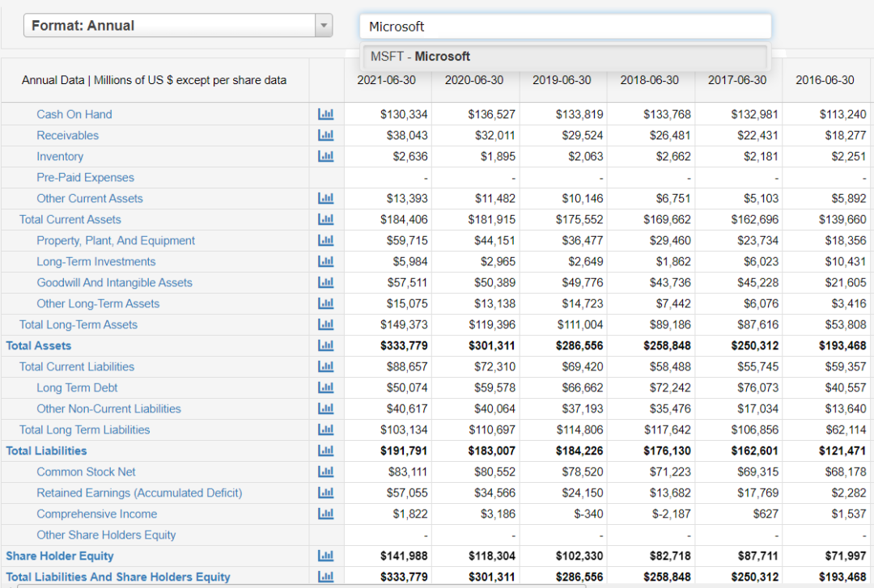Open chart icon for Receivables row
This screenshot has height=588, width=874.
(x=325, y=135)
